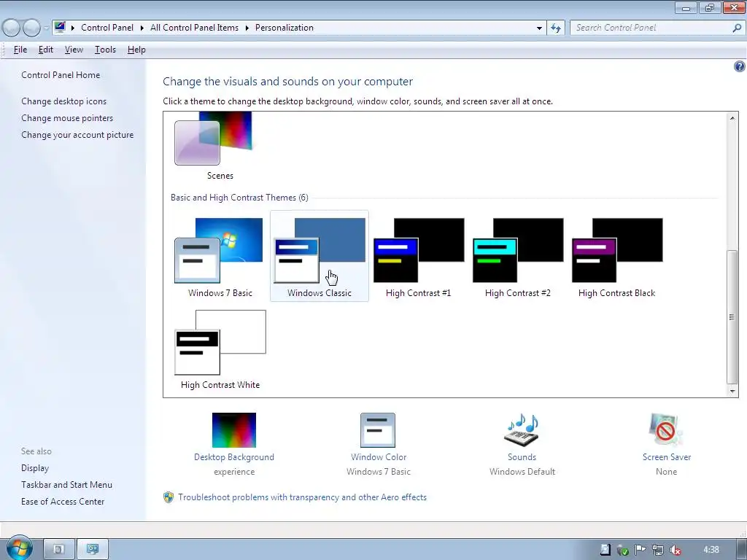Click the leftmost system tray icon

pyautogui.click(x=605, y=550)
